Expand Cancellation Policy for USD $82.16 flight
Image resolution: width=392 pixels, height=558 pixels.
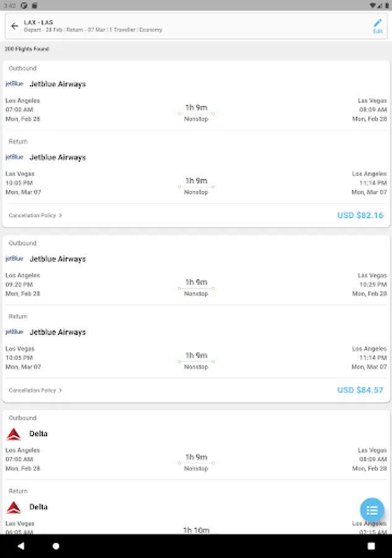click(x=35, y=216)
